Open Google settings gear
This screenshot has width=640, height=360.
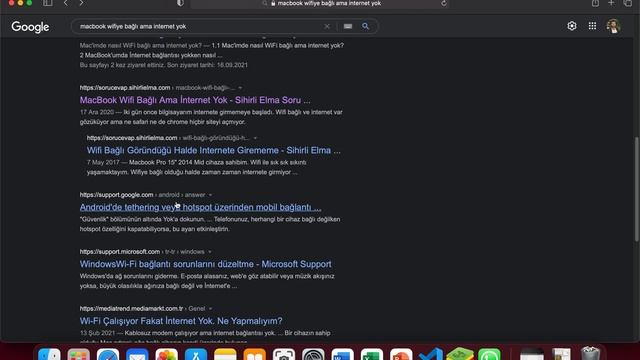[x=572, y=26]
